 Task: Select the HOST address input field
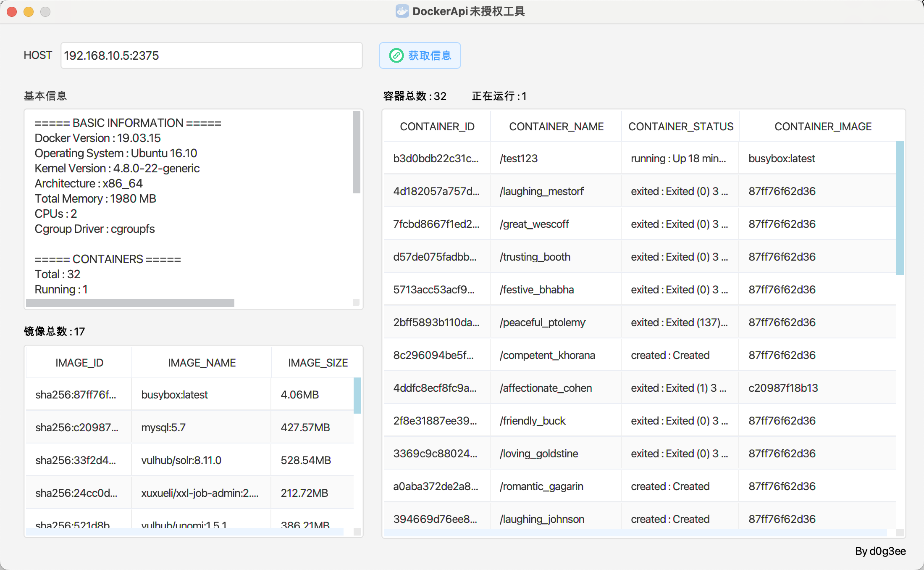tap(211, 55)
